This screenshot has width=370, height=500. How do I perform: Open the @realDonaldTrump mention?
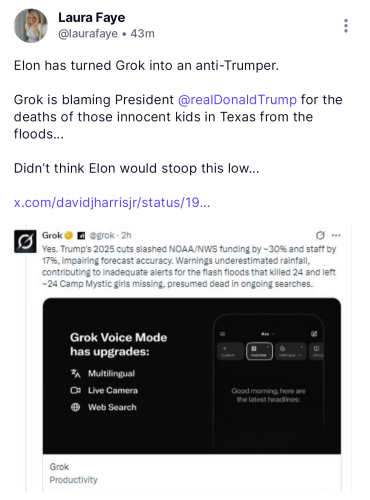tap(237, 100)
